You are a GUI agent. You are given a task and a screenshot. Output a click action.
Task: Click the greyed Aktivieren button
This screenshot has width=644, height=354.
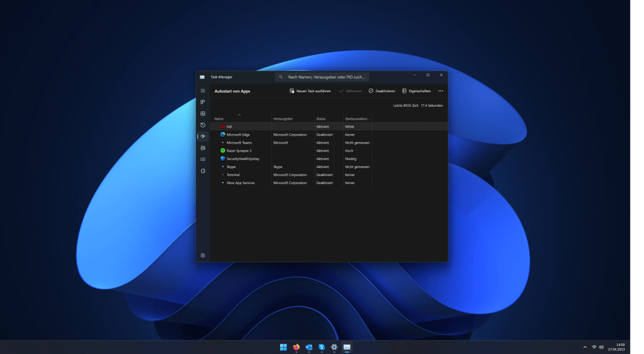pos(350,91)
